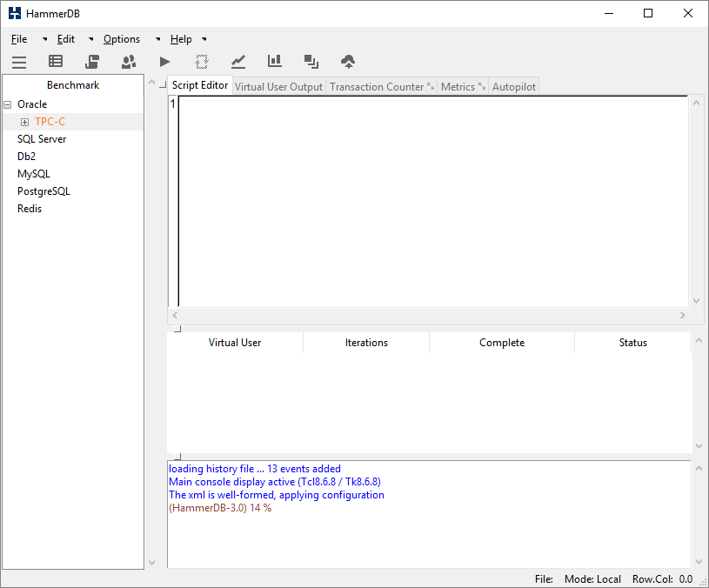Click the dropdown arrow next to Edit

[90, 39]
